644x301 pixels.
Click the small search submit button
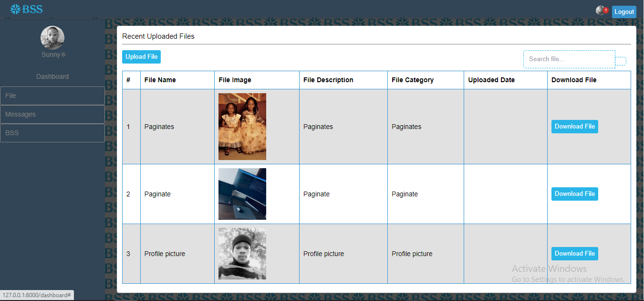tap(621, 61)
